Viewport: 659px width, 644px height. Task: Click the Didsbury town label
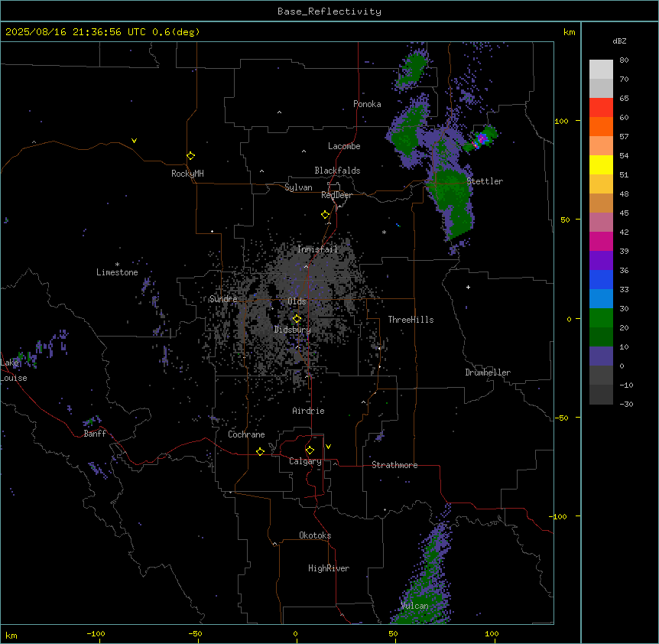(x=293, y=330)
